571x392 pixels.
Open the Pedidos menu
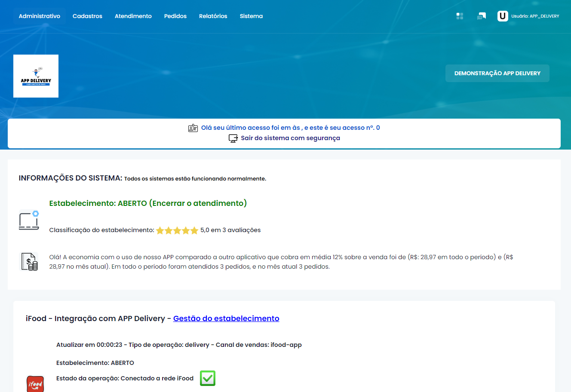click(175, 16)
